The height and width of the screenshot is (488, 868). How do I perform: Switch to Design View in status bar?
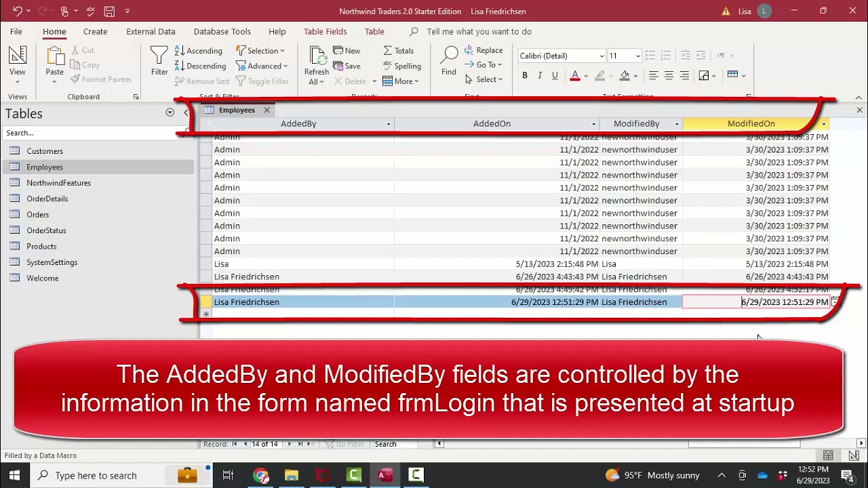852,455
